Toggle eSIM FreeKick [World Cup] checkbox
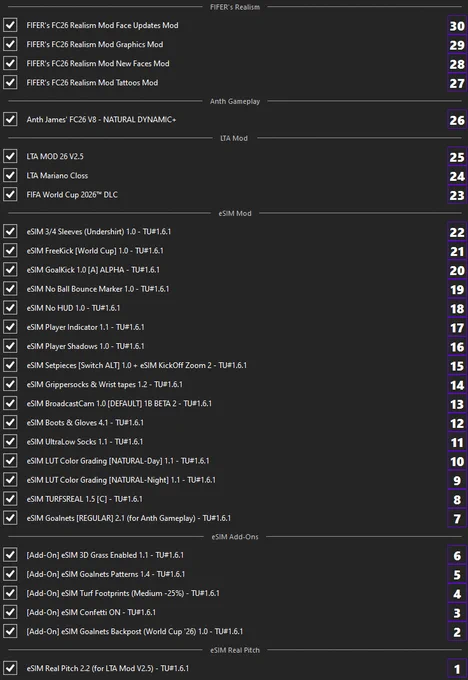 [x=10, y=250]
